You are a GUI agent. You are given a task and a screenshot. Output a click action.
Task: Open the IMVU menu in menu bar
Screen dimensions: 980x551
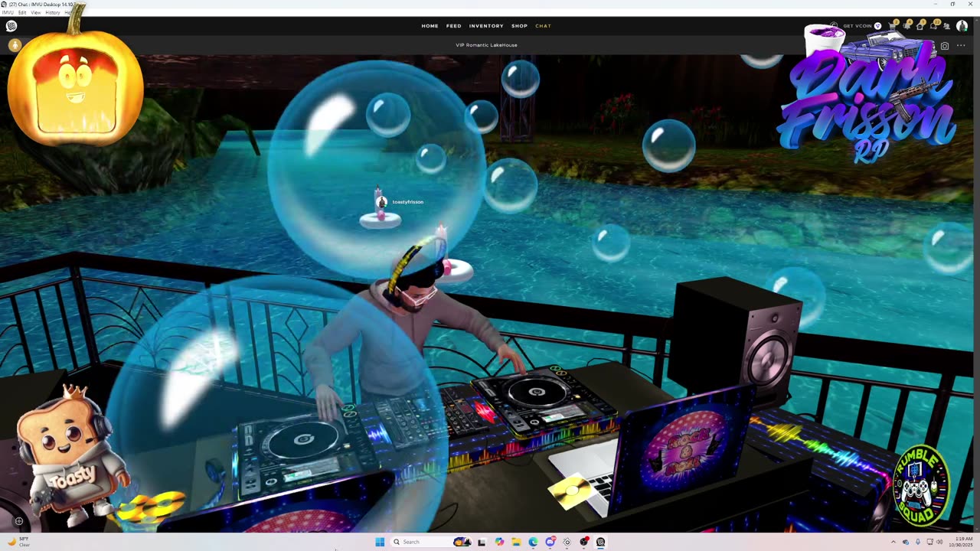tap(8, 12)
